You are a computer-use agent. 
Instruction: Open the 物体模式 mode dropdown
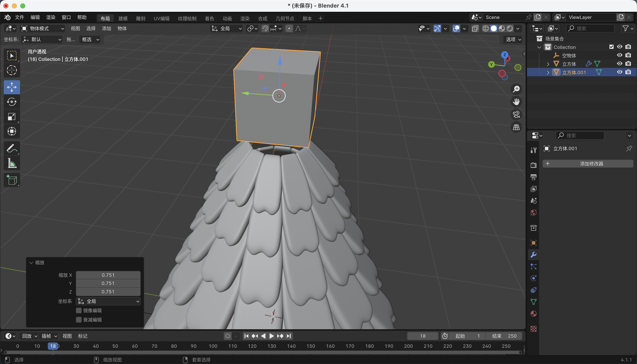pos(43,28)
